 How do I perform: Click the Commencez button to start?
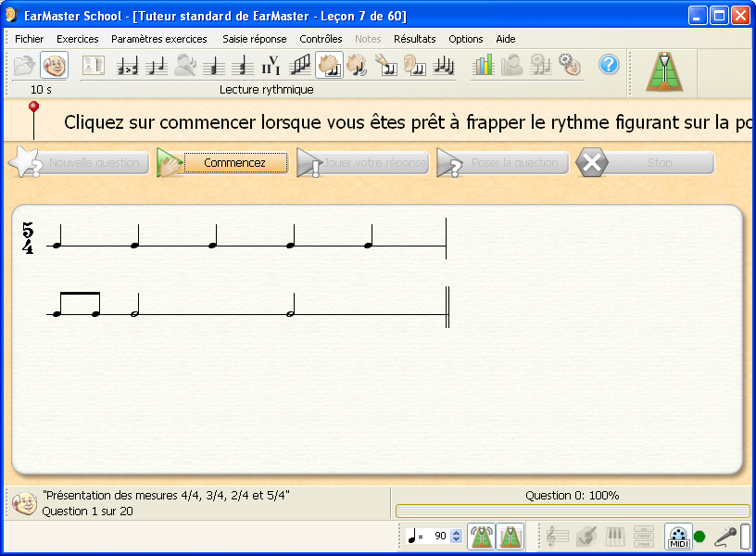click(222, 163)
